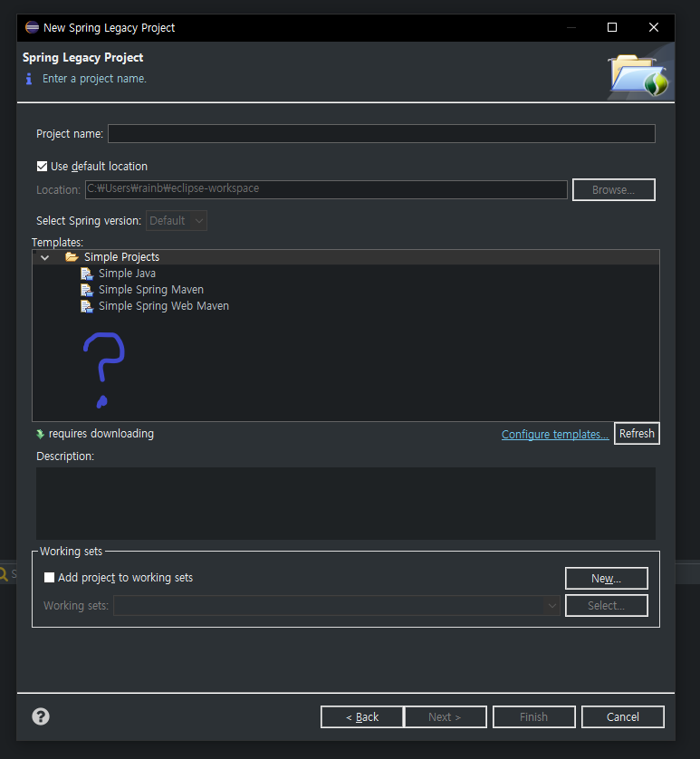Choose Simple Spring Maven template
The width and height of the screenshot is (700, 759).
(151, 290)
